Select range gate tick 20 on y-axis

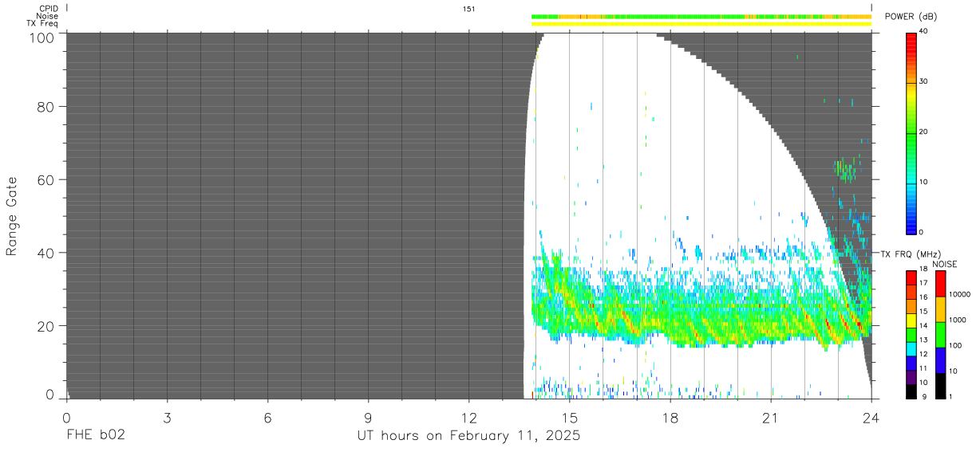click(x=45, y=326)
